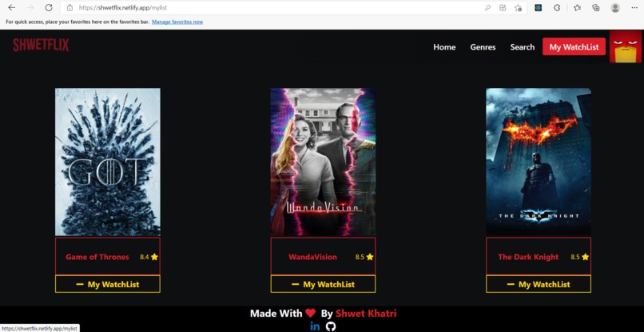The height and width of the screenshot is (332, 644).
Task: Click the Manage favorites now link
Action: coord(177,22)
